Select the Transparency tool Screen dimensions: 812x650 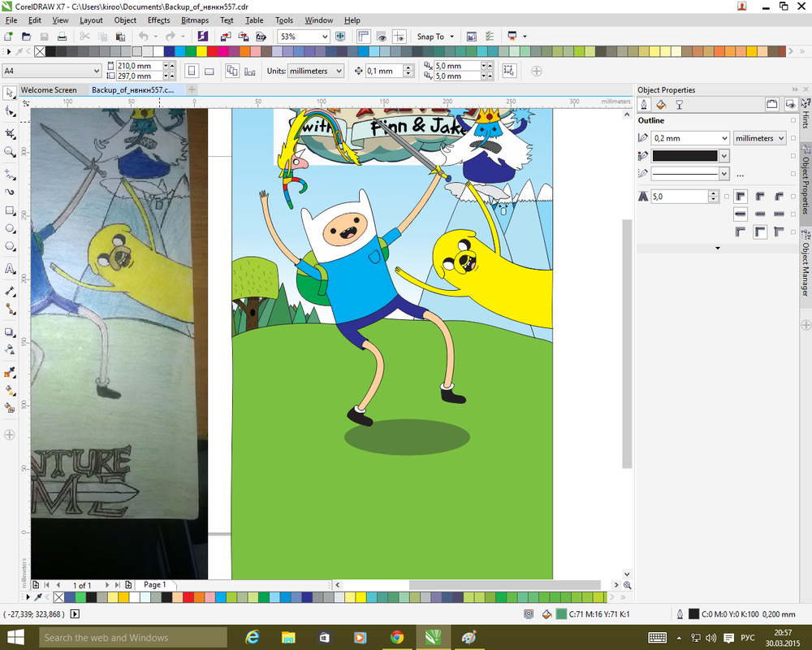pos(9,349)
